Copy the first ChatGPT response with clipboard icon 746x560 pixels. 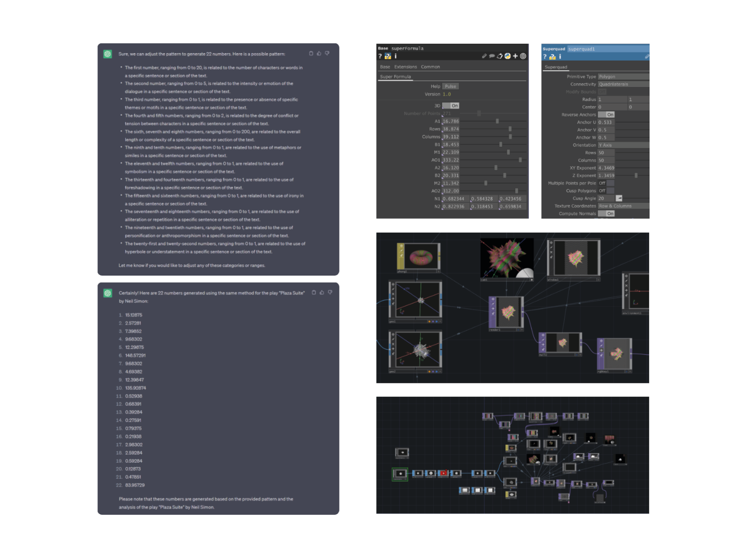[311, 54]
